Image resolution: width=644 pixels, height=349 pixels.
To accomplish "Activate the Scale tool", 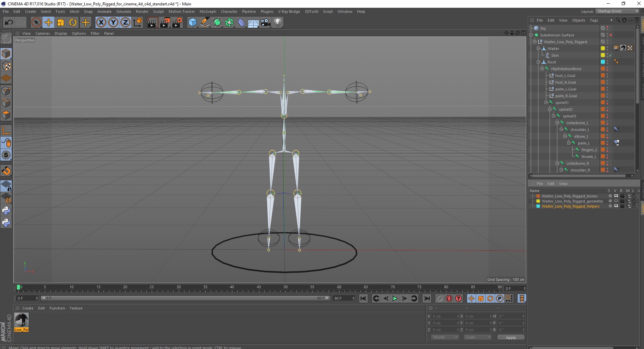I will pos(61,23).
